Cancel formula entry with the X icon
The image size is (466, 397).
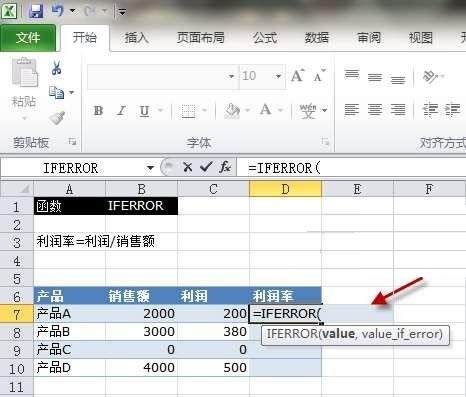click(188, 167)
